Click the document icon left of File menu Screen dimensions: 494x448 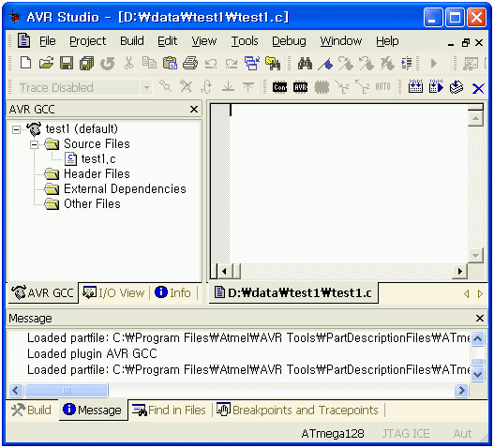(x=23, y=40)
